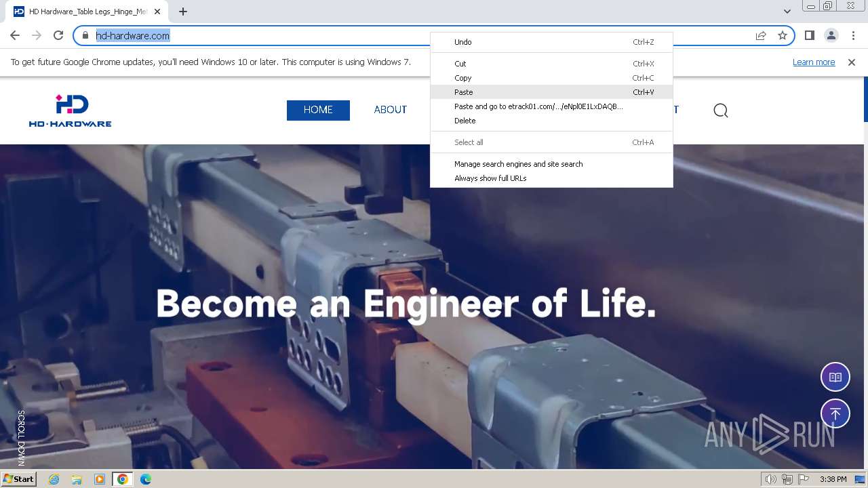The image size is (868, 488).
Task: Click the back-to-top arrow button
Action: pyautogui.click(x=835, y=413)
